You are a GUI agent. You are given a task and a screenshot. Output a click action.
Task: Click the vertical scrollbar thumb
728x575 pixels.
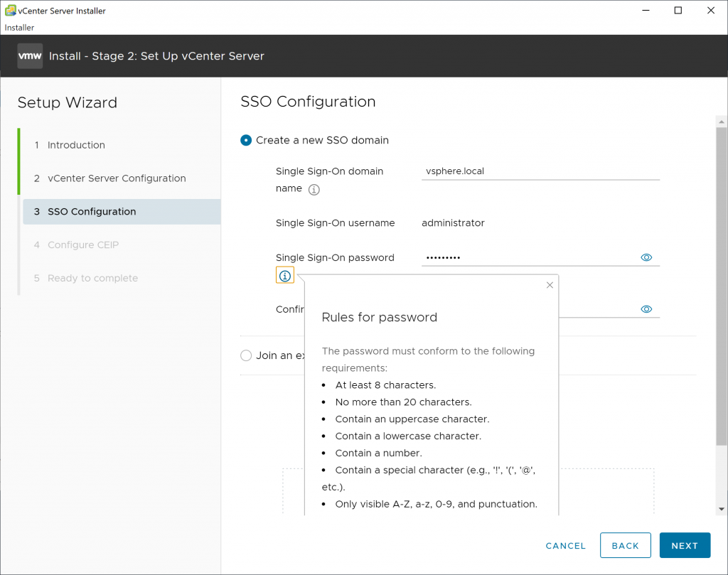pyautogui.click(x=721, y=286)
